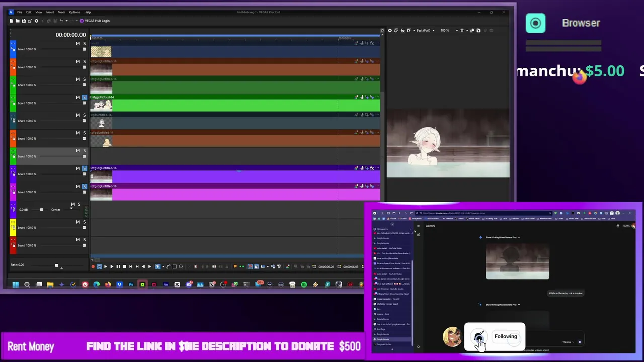Open the Best (Full) preview quality dropdown
This screenshot has height=362, width=644.
tap(425, 31)
